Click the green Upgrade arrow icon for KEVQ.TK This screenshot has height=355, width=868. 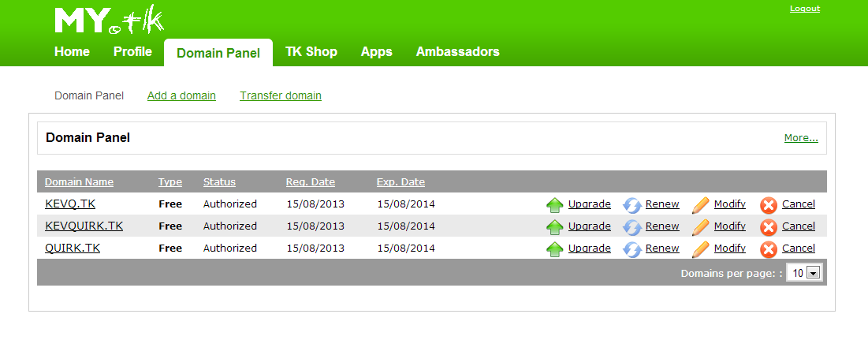click(555, 205)
